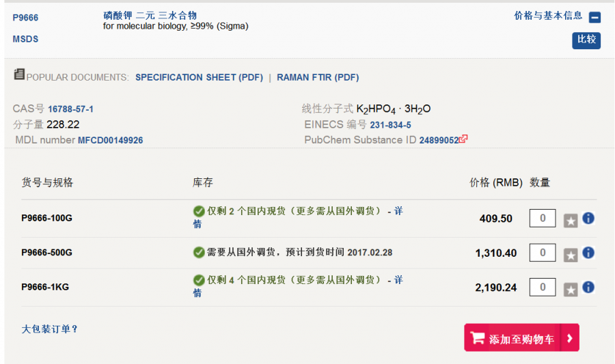Click the MSDS link
Viewport: 615px width, 364px height.
(x=25, y=39)
